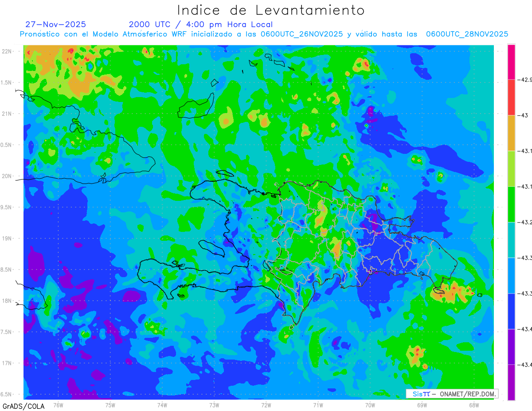Image resolution: width=532 pixels, height=411 pixels.
Task: Click the magenta swatch atop the color scale
Action: [511, 62]
